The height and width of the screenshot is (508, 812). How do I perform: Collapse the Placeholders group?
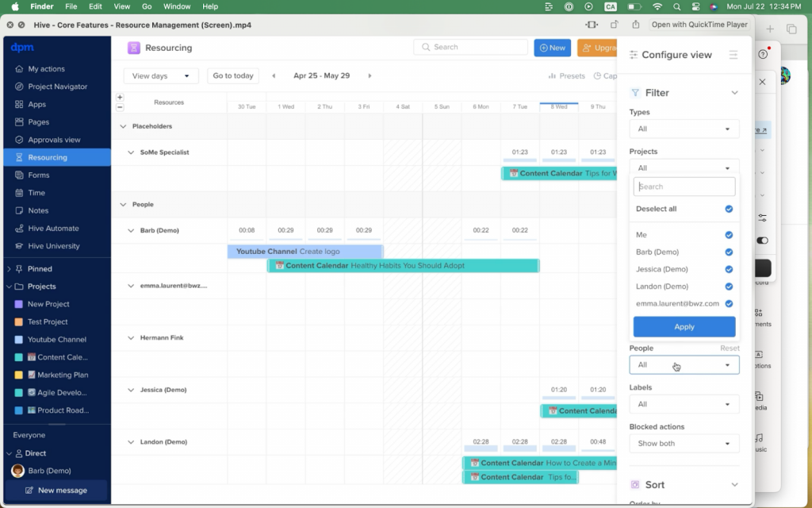[x=123, y=126]
